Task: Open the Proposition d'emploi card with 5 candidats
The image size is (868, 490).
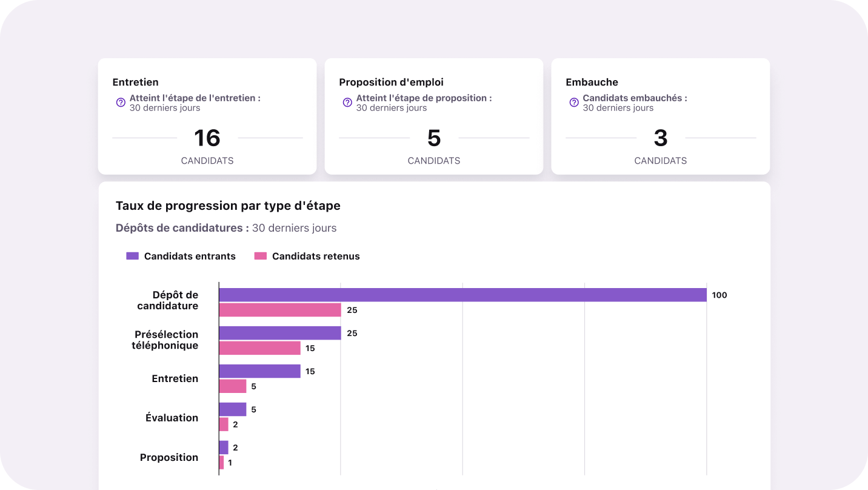Action: (x=434, y=116)
